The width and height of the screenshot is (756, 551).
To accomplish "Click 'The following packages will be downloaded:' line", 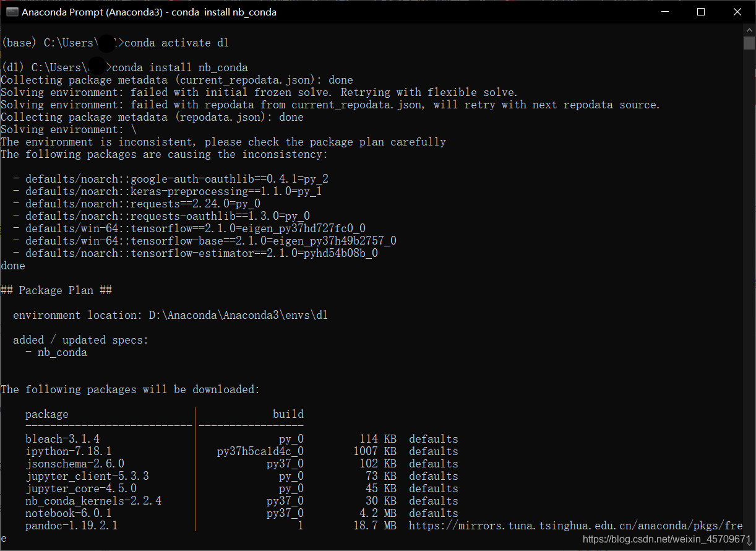I will pos(131,389).
